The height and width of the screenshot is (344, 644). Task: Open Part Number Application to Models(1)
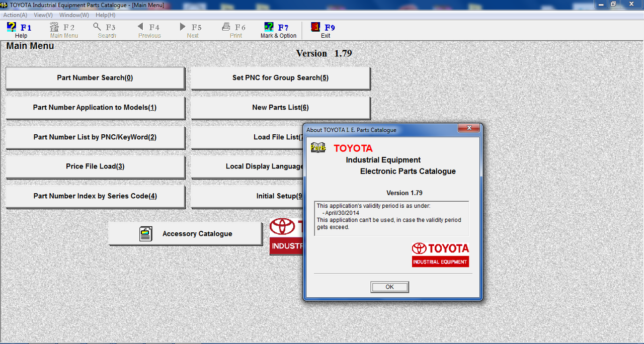click(95, 108)
